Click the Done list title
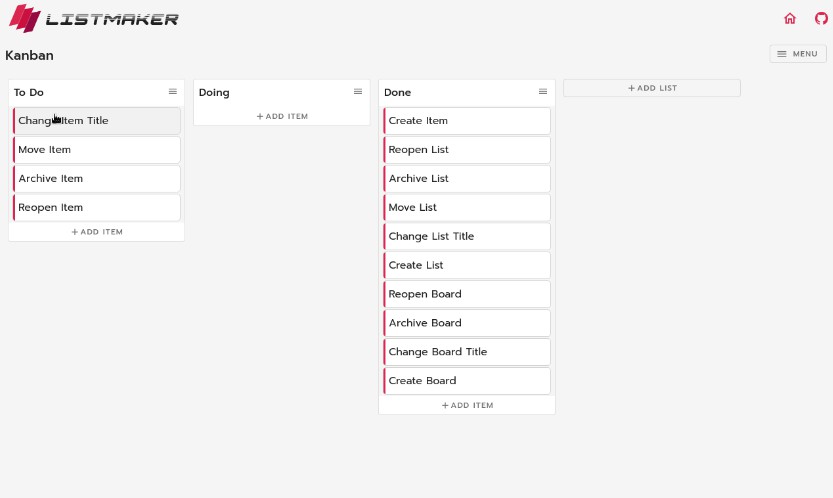Screen dimensions: 833x498 pos(398,93)
